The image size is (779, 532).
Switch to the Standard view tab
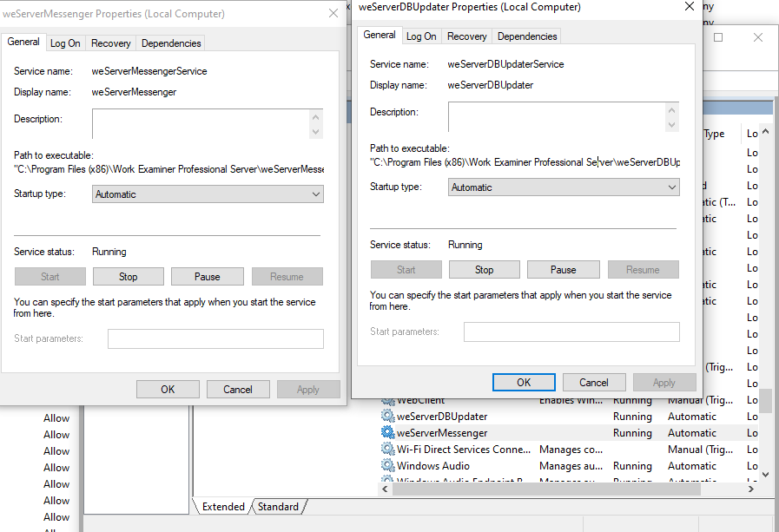pos(278,507)
